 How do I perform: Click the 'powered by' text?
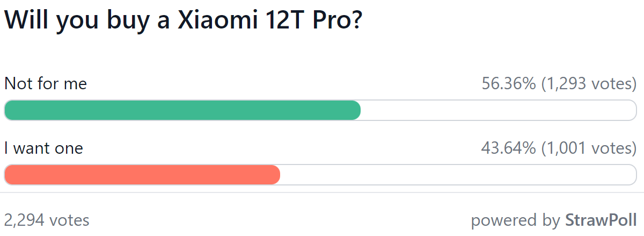pyautogui.click(x=516, y=220)
